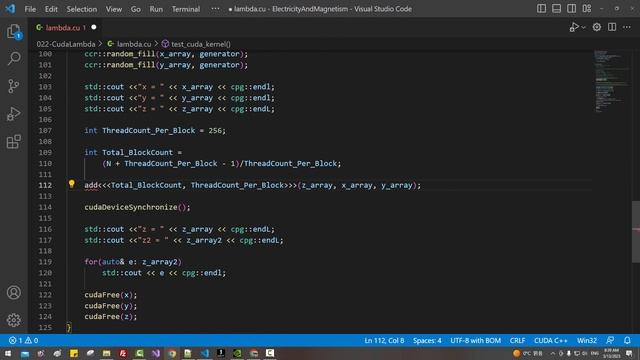The height and width of the screenshot is (360, 640).
Task: Click the Run or Debug play button
Action: click(574, 27)
